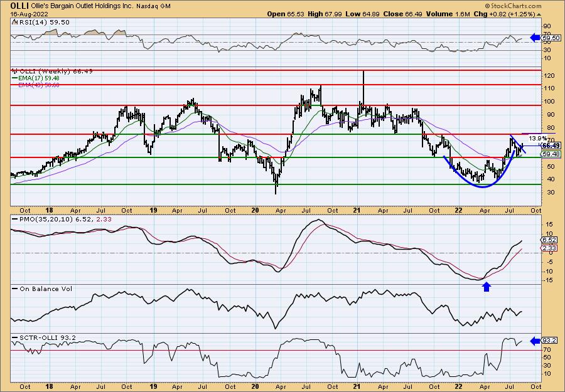Click the black line marker before On Balance Vol

pos(14,289)
